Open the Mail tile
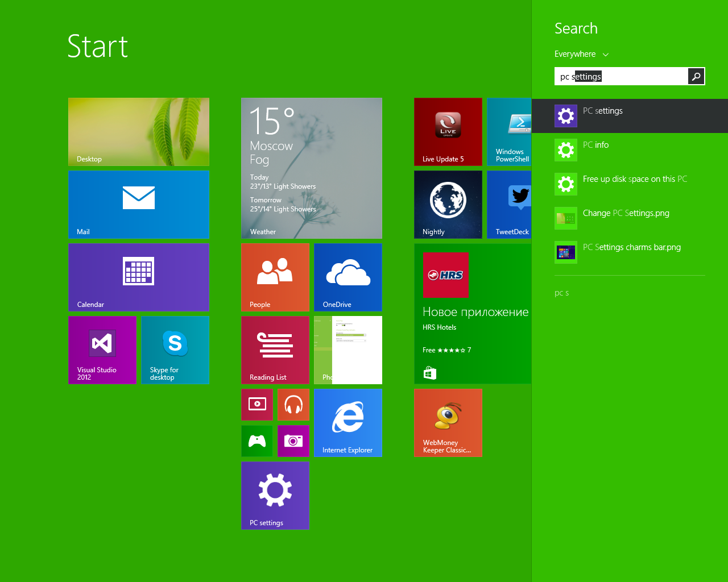The image size is (728, 582). tap(139, 205)
